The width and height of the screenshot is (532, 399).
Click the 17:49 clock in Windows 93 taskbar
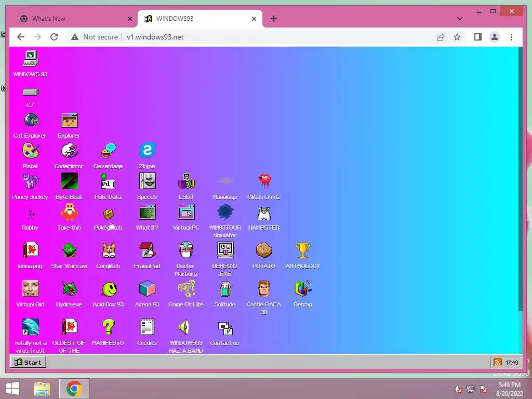click(512, 363)
